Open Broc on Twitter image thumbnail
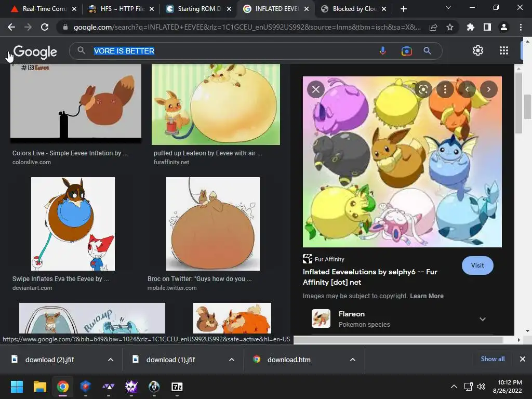This screenshot has height=399, width=532. pyautogui.click(x=213, y=224)
